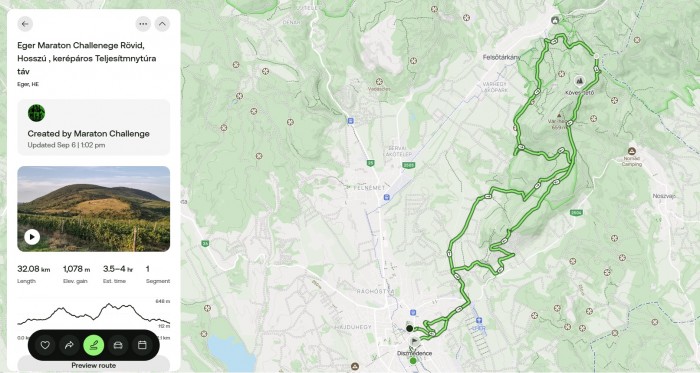Click the green edit route icon
This screenshot has width=700, height=373.
[94, 345]
